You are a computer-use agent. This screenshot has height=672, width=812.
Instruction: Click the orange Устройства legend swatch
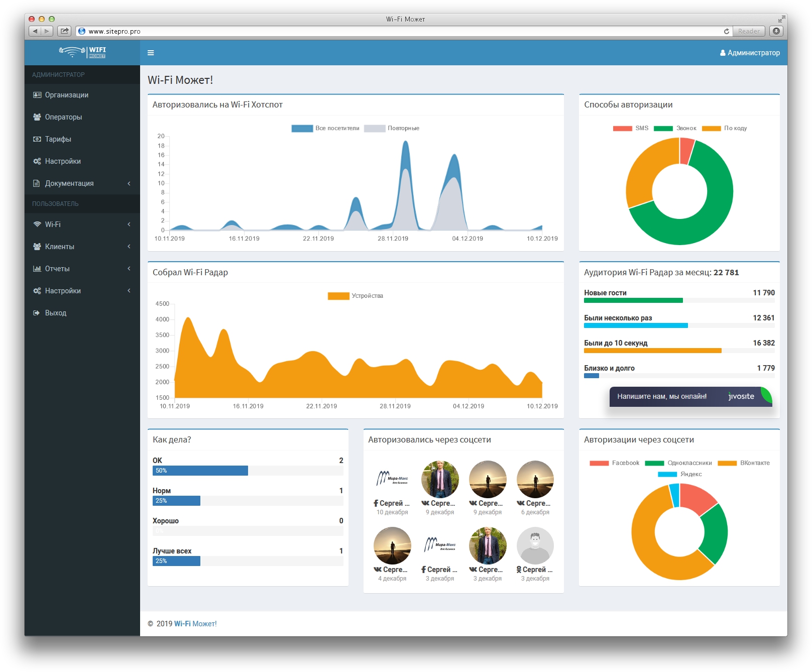coord(338,296)
